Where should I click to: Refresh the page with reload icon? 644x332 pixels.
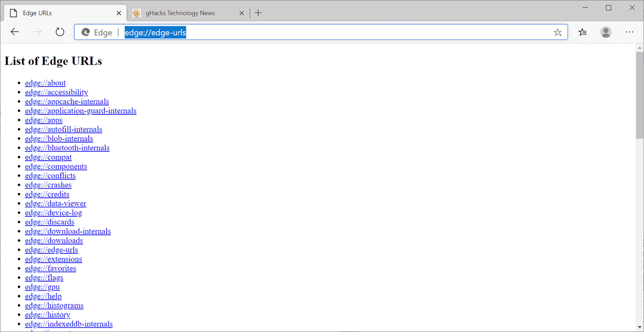tap(60, 32)
